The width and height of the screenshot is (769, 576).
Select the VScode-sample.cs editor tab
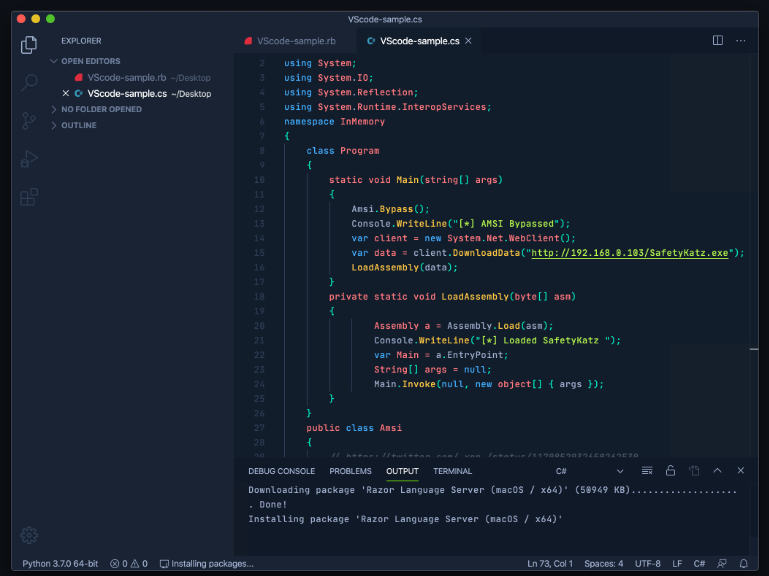click(419, 41)
